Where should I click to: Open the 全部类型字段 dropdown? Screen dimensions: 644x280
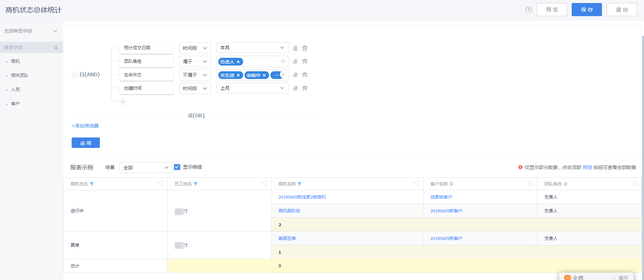click(31, 31)
